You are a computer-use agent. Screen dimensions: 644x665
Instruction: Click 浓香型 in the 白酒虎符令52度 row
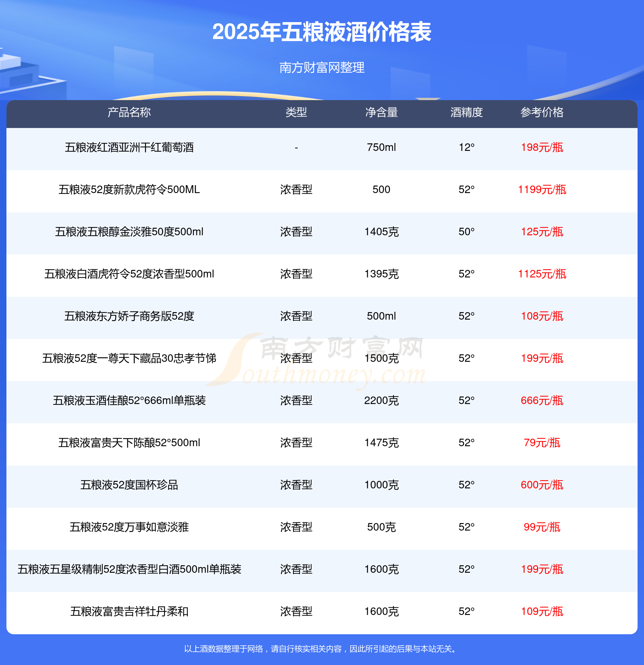click(296, 274)
